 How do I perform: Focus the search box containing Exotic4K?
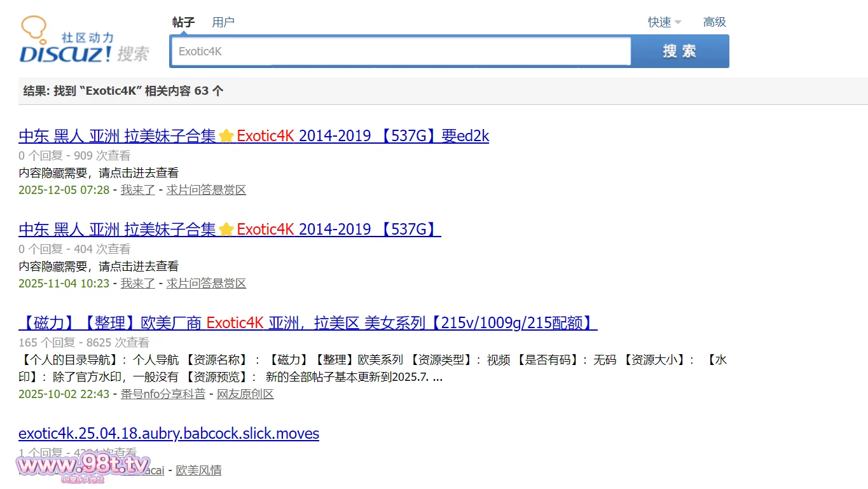click(x=401, y=52)
